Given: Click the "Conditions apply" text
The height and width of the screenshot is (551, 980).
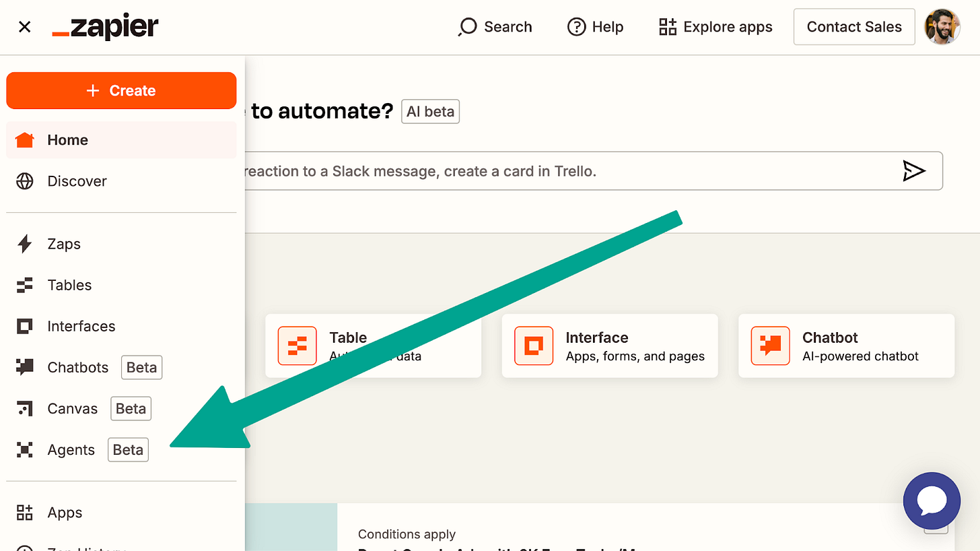Looking at the screenshot, I should [407, 534].
